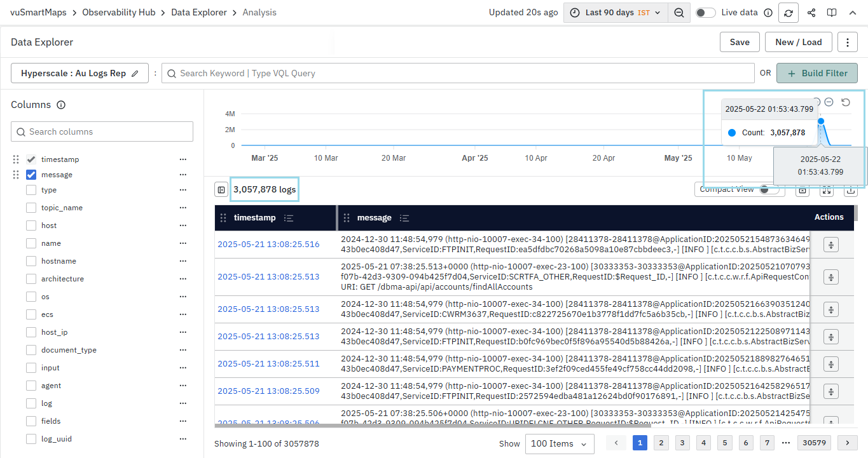Screen dimensions: 868x458
Task: Reset the chart zoom
Action: (x=845, y=102)
